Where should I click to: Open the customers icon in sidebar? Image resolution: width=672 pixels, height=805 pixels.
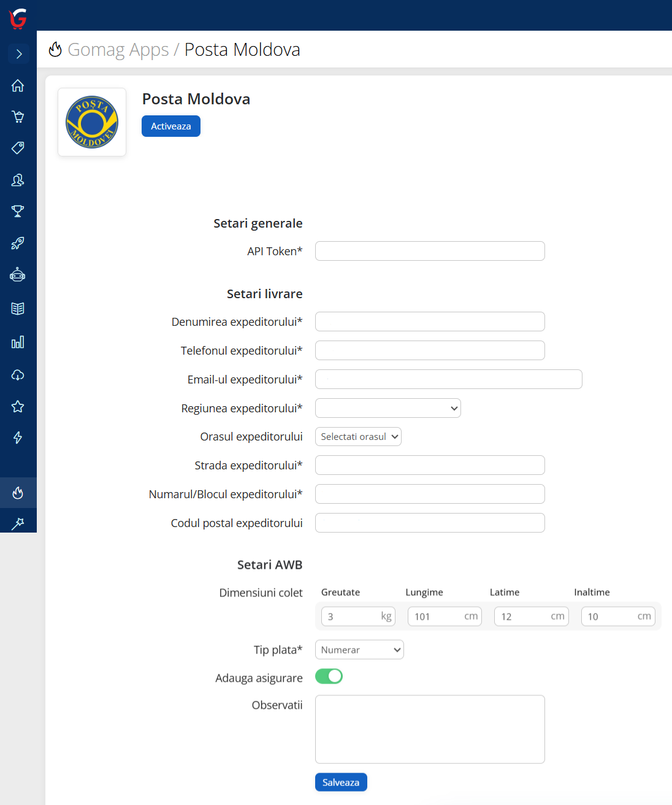18,180
